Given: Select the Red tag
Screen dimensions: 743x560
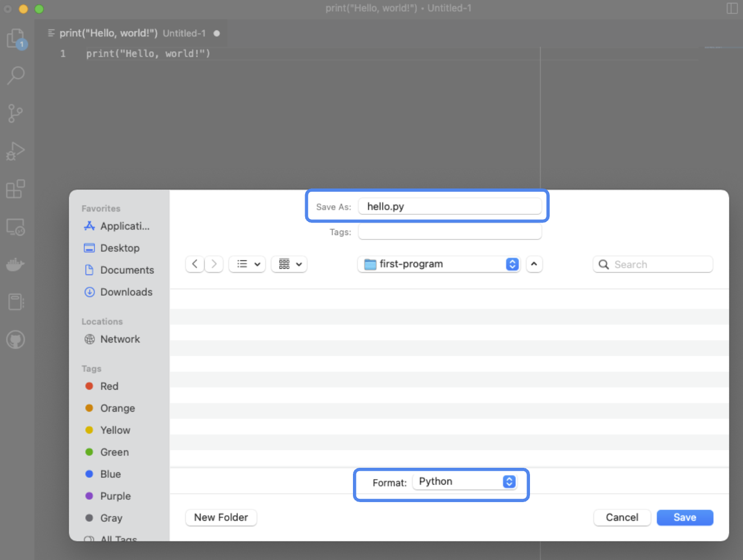Looking at the screenshot, I should (109, 386).
